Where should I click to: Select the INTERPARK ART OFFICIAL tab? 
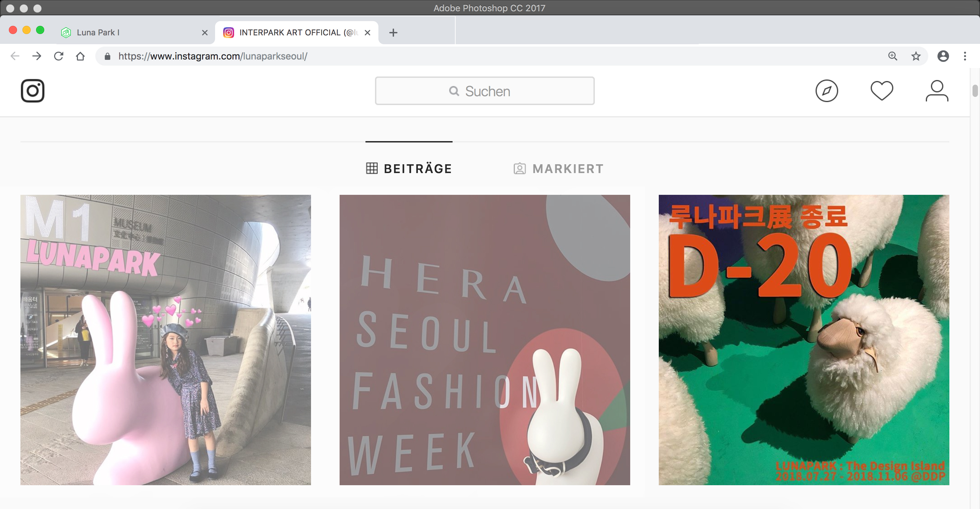tap(297, 33)
